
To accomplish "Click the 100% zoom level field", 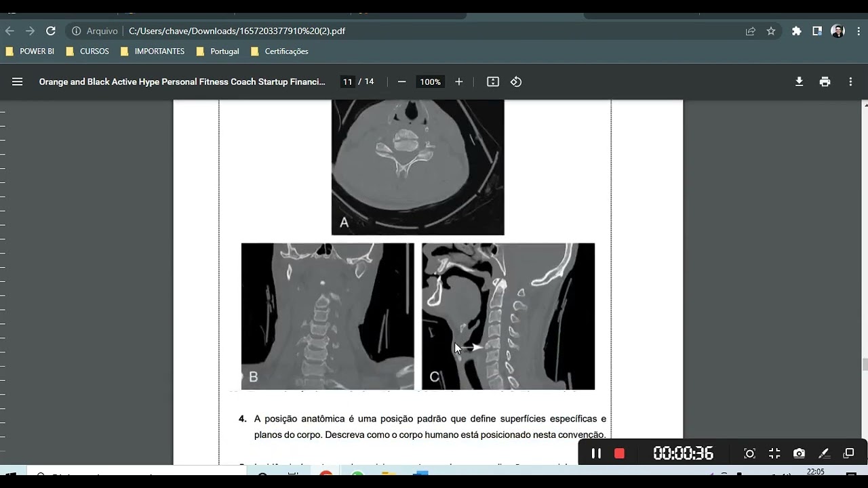I will 430,81.
